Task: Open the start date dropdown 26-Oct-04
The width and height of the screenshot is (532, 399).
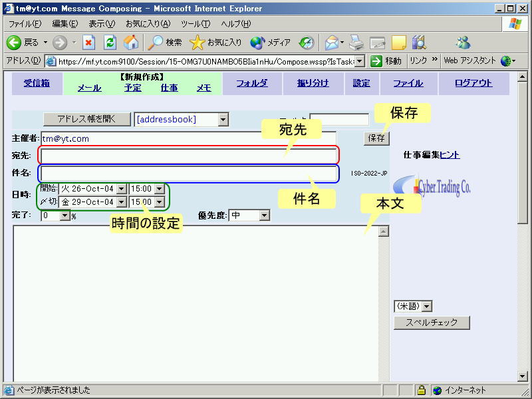Action: 121,189
